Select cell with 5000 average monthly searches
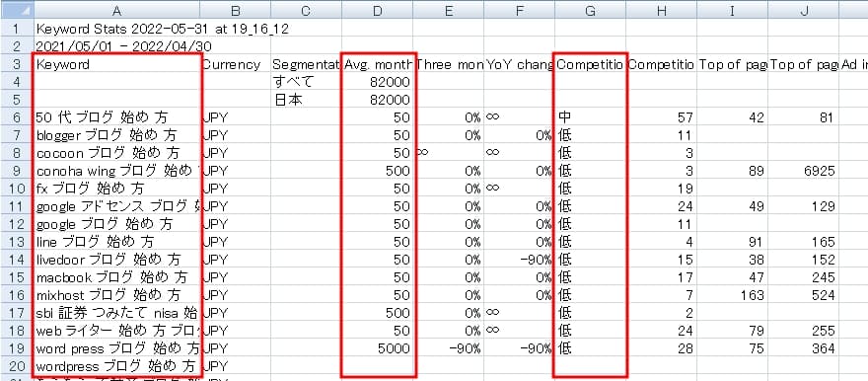Viewport: 868px width, 381px height. (377, 348)
